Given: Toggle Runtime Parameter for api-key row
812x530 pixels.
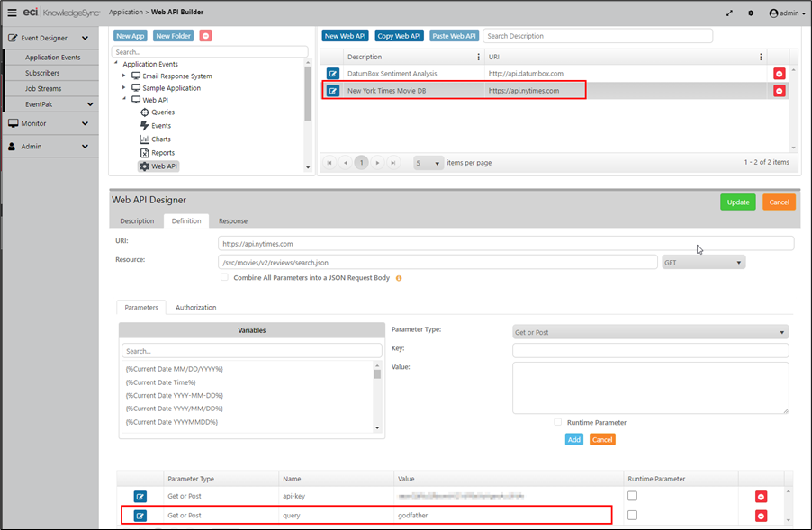Looking at the screenshot, I should click(x=632, y=496).
